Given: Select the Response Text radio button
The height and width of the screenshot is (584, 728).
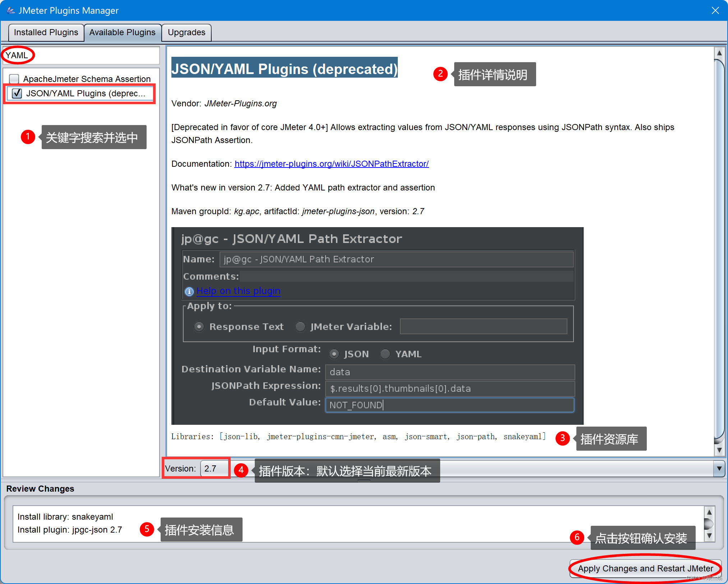Looking at the screenshot, I should (199, 327).
